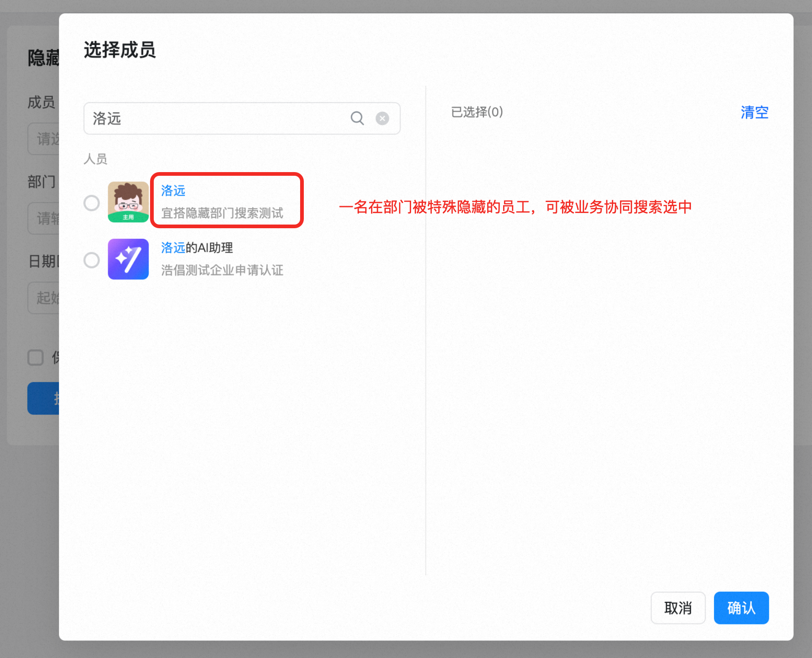
Task: Click the department text 宜搭隐藏部门搜索测试
Action: 222,213
